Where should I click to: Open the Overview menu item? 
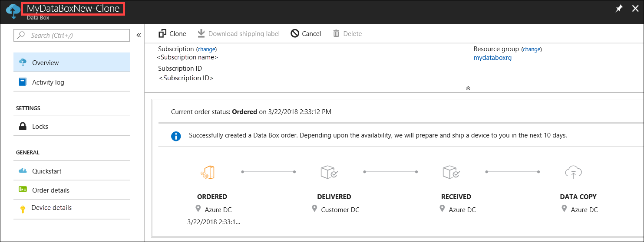tap(72, 62)
